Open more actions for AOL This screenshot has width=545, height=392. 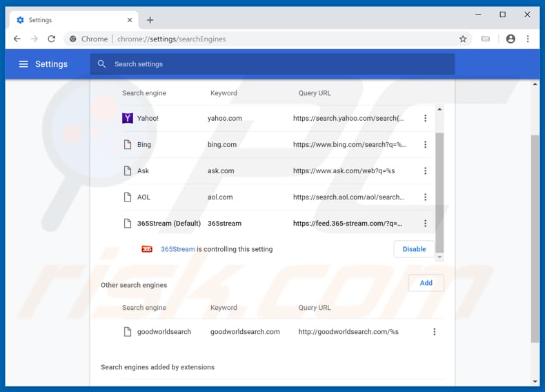click(x=425, y=197)
